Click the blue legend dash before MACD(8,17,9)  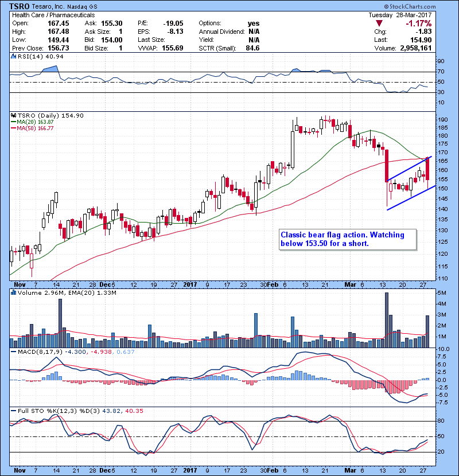click(13, 352)
